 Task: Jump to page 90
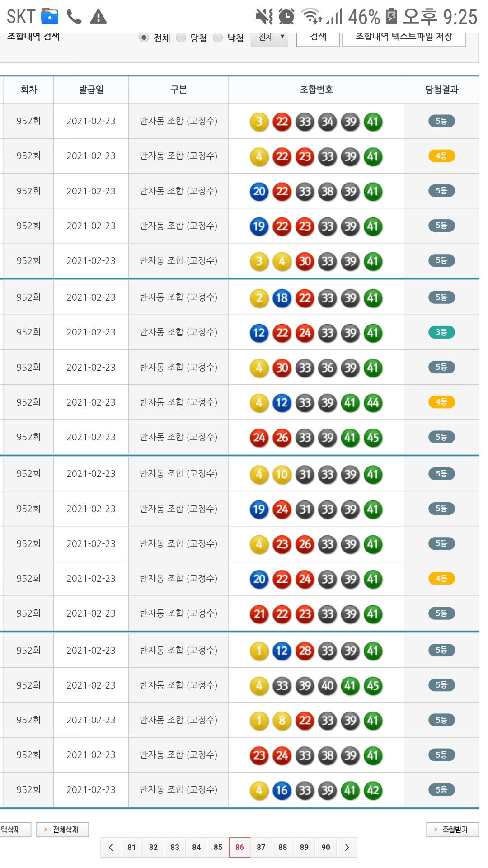pyautogui.click(x=326, y=847)
